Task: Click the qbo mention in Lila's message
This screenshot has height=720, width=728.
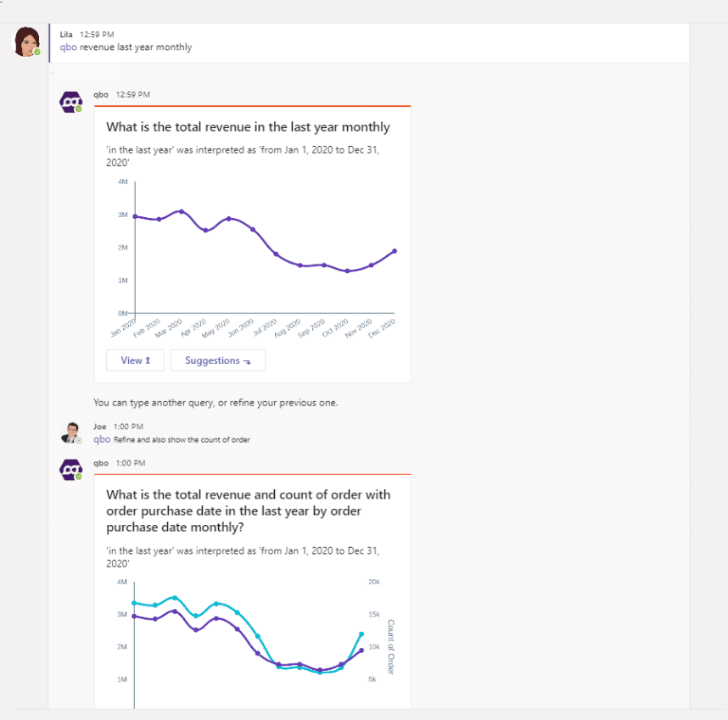Action: click(x=69, y=47)
